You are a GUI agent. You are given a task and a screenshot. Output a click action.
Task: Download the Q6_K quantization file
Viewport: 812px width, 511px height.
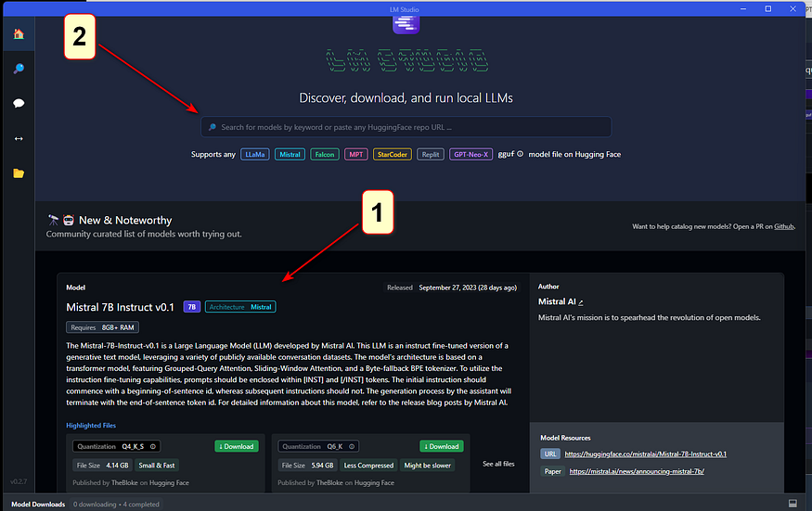tap(442, 446)
